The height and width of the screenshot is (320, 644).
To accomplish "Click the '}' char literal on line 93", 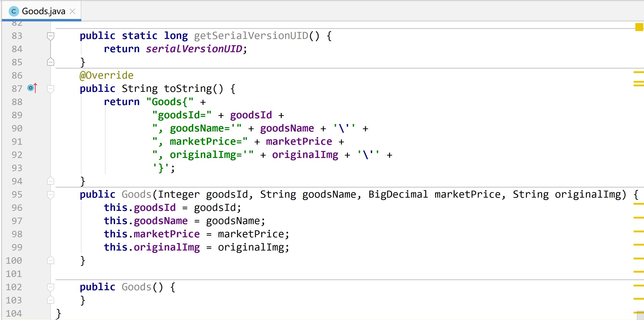I will coord(161,168).
